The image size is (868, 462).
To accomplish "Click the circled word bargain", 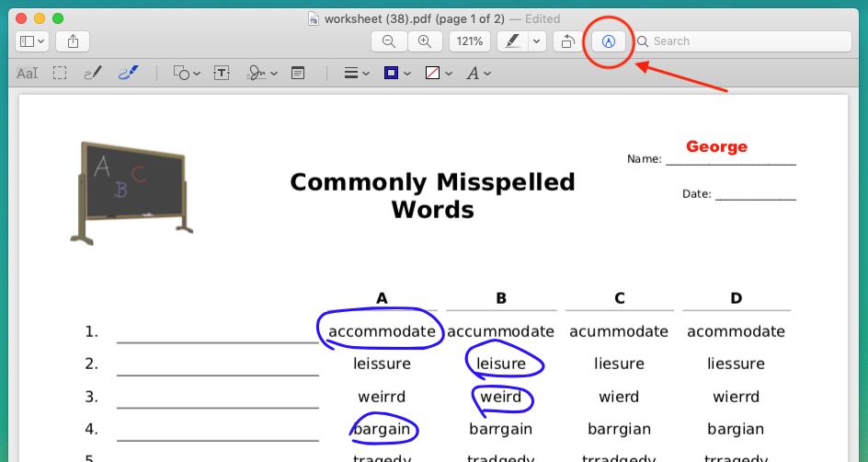I will pos(382,429).
